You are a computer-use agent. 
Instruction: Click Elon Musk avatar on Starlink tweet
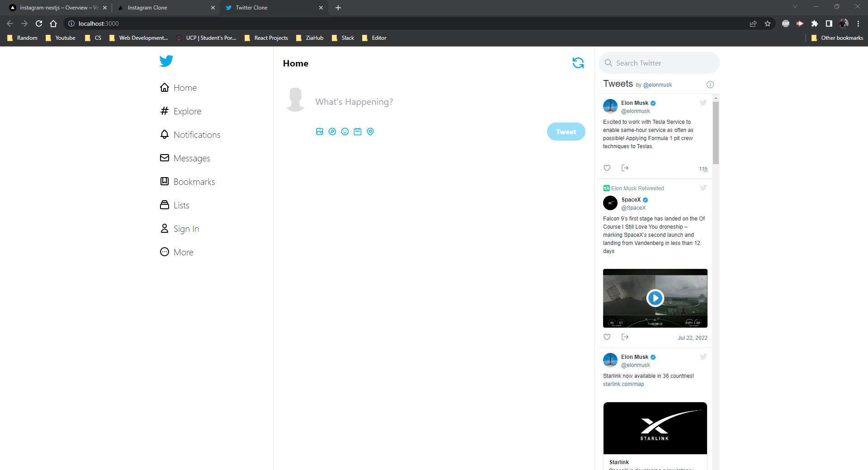pyautogui.click(x=610, y=360)
